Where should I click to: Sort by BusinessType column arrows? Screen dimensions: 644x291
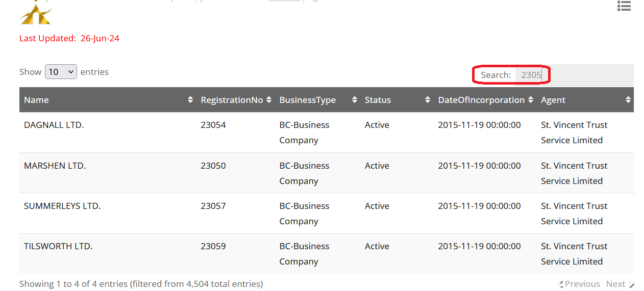coord(355,100)
